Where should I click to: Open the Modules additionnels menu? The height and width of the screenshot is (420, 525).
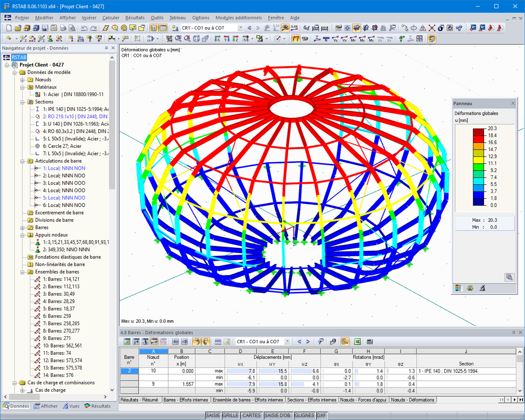238,18
